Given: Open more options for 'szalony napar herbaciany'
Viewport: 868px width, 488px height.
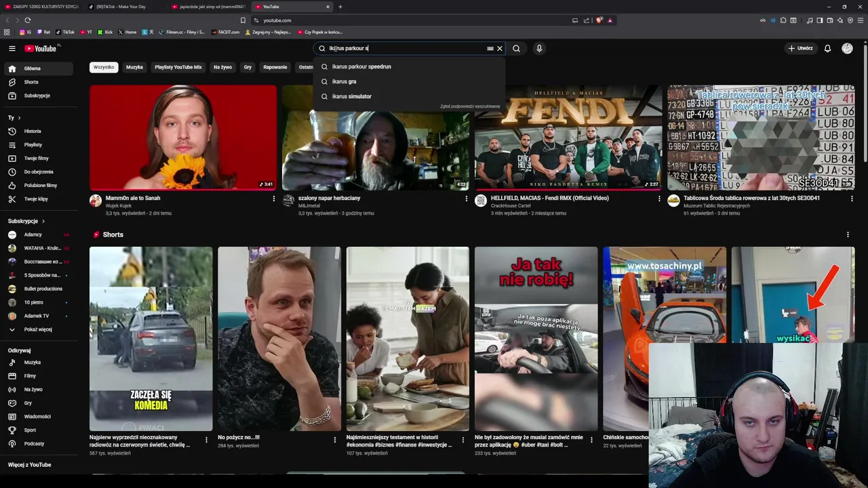Looking at the screenshot, I should 467,199.
